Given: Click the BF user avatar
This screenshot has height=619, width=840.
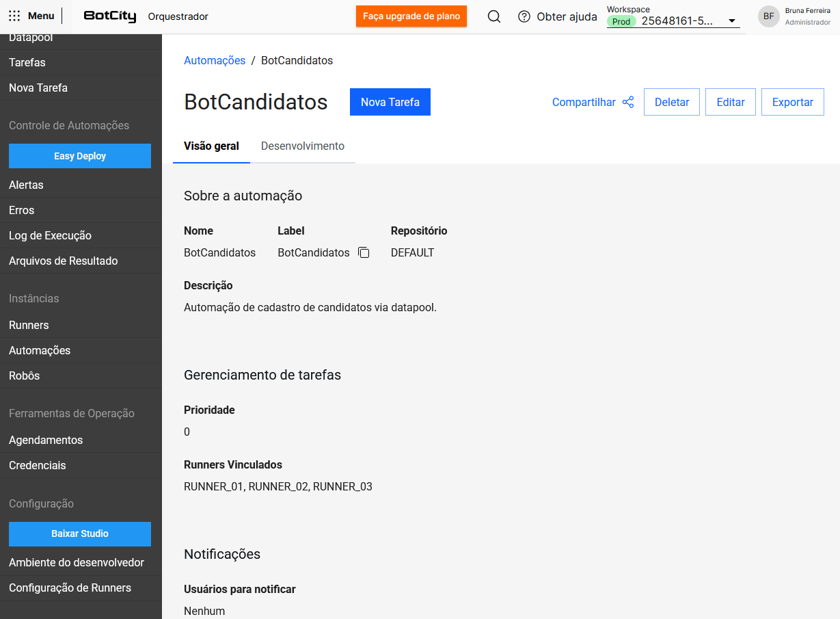Looking at the screenshot, I should click(x=769, y=16).
